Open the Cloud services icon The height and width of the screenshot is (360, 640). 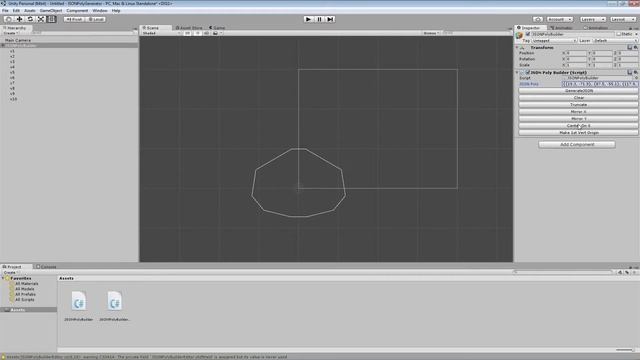tap(538, 19)
